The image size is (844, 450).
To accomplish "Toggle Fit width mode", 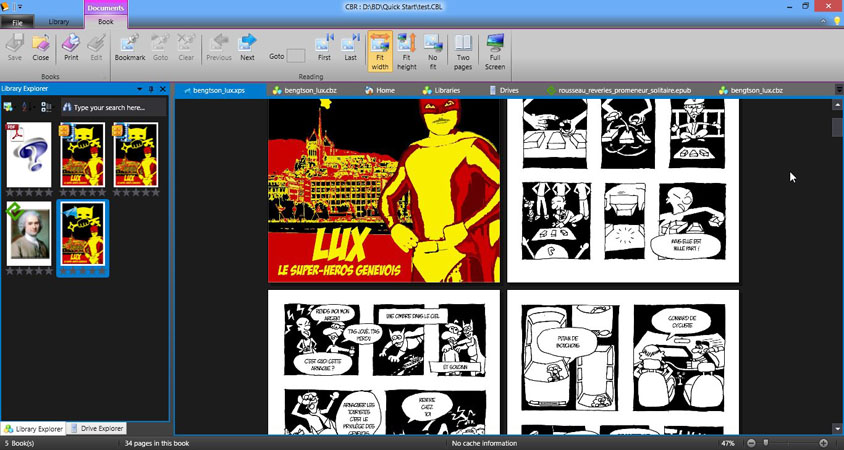I will [x=379, y=51].
